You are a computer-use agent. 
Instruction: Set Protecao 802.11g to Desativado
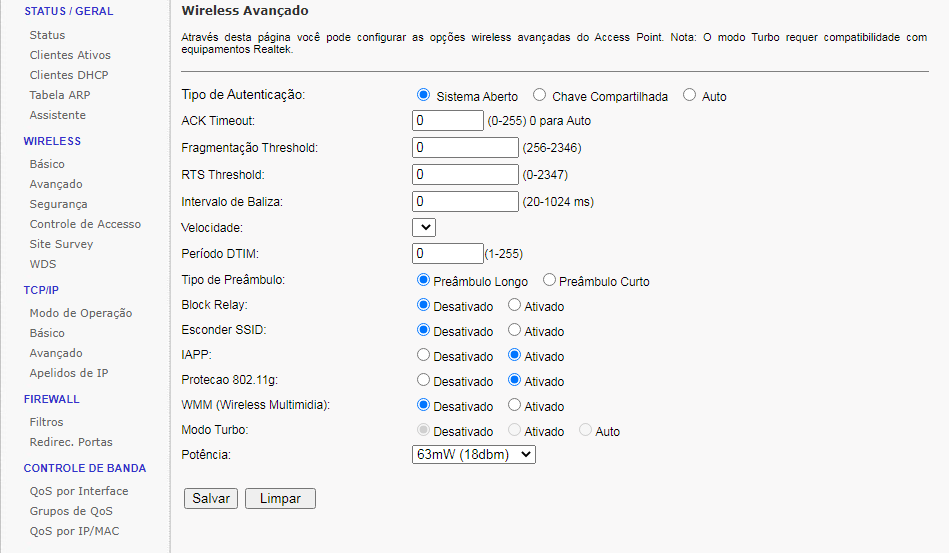(x=423, y=380)
